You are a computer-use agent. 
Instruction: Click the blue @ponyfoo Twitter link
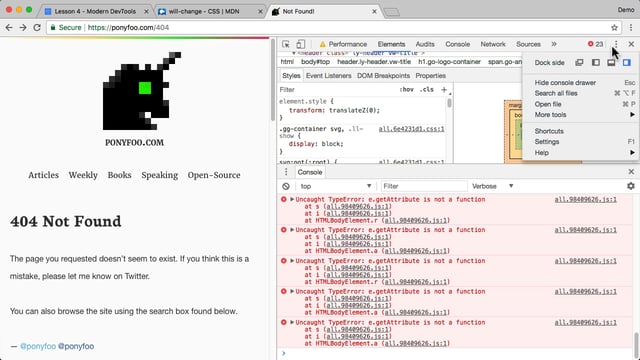point(38,346)
